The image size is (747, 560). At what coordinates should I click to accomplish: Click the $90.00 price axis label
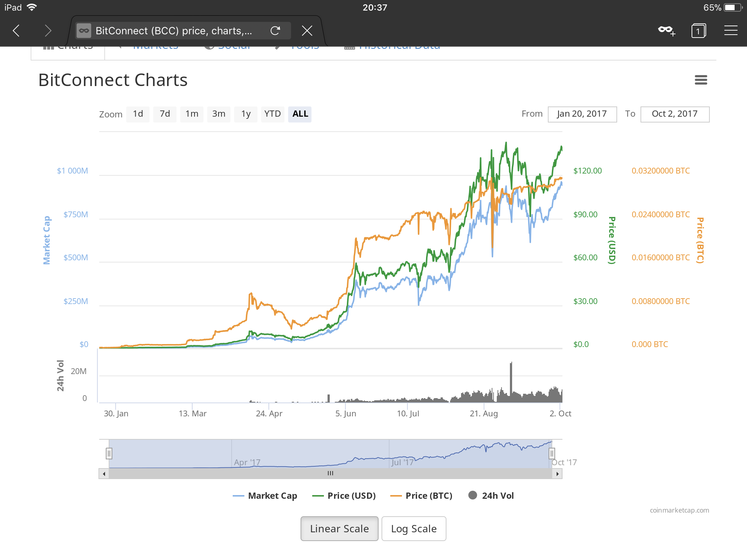coord(585,215)
